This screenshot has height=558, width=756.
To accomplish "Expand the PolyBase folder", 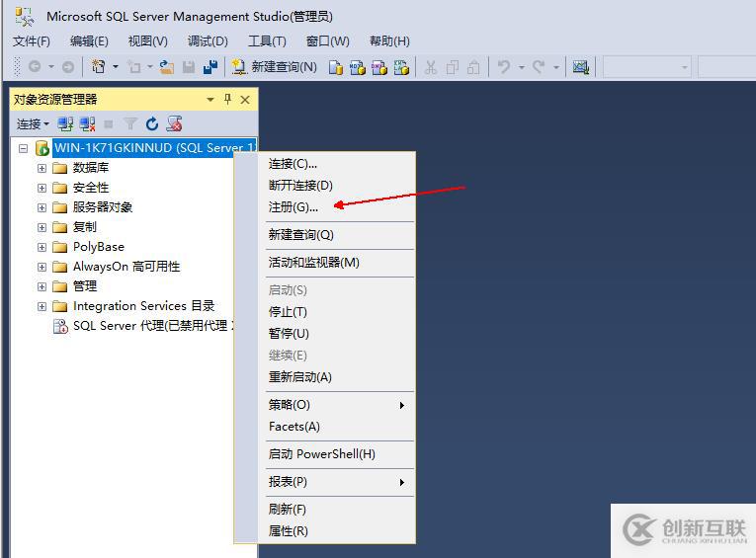I will click(x=42, y=247).
